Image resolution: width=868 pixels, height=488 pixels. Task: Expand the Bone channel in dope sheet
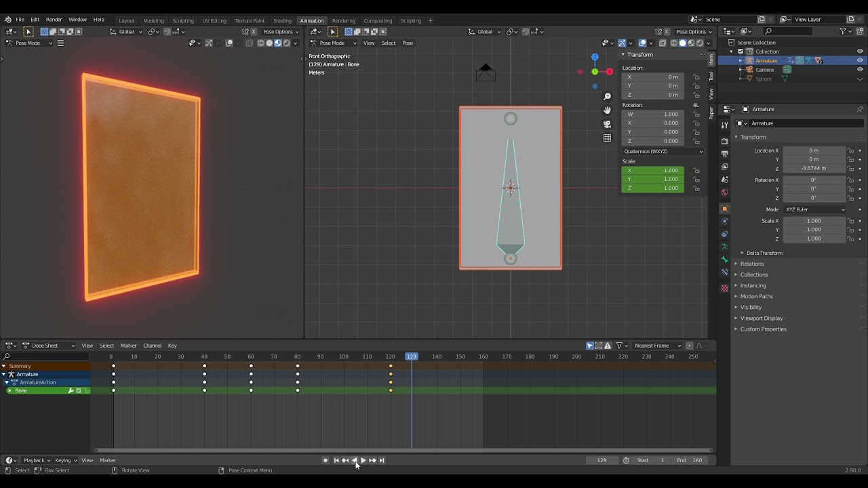[9, 390]
